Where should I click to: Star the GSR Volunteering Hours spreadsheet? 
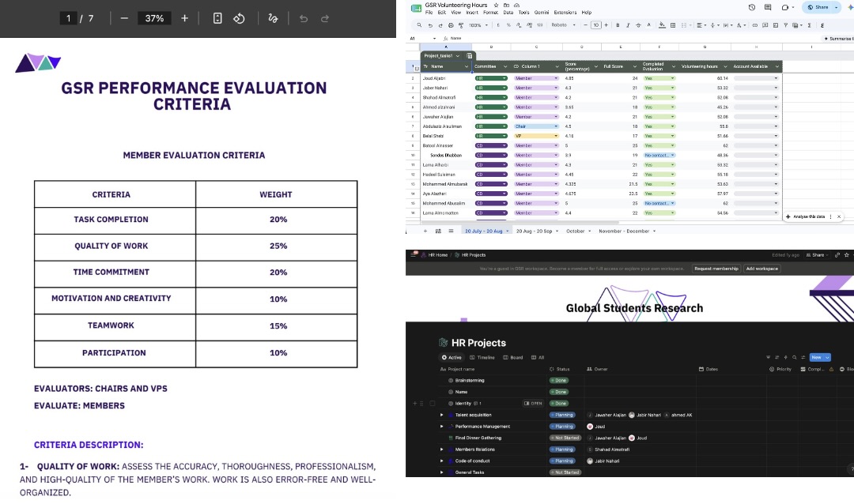coord(496,5)
